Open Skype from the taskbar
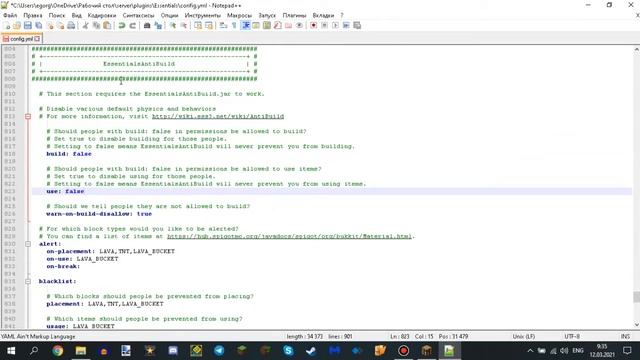Image resolution: width=640 pixels, height=360 pixels. pos(288,351)
